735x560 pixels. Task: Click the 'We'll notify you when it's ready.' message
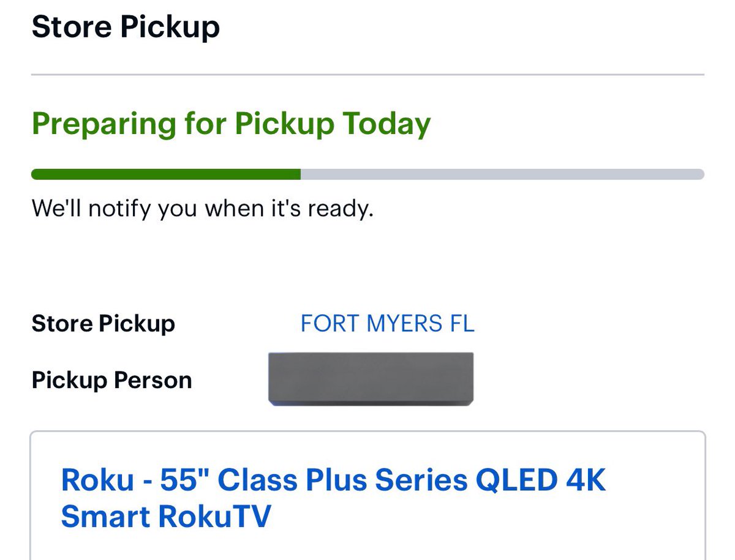point(202,209)
